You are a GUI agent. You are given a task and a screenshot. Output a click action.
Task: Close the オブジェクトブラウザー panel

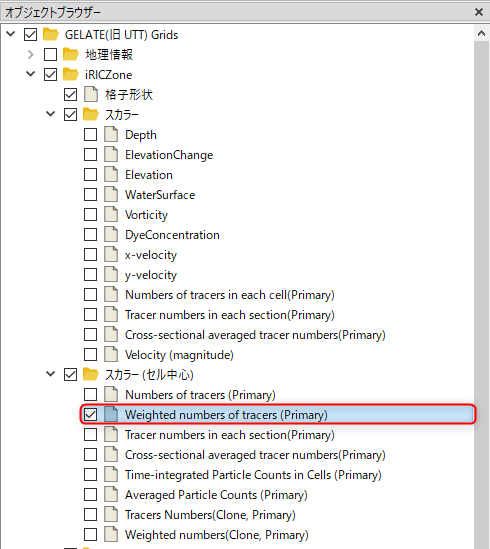click(479, 12)
